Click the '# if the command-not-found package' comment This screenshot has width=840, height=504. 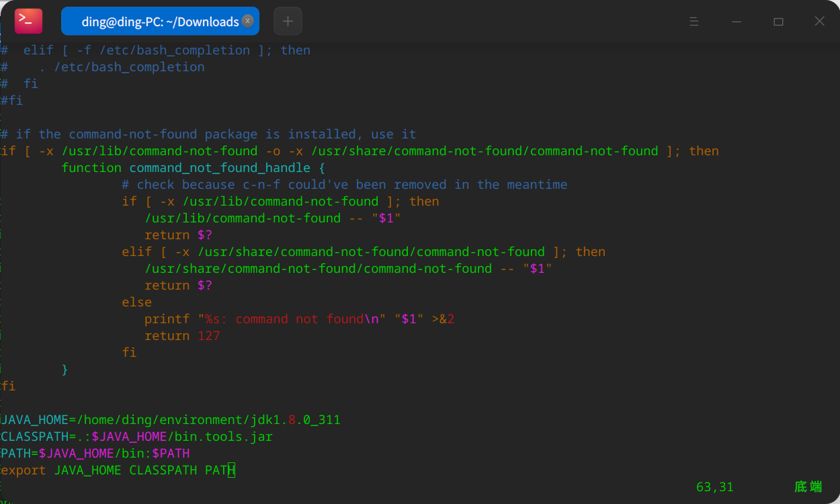coord(208,134)
